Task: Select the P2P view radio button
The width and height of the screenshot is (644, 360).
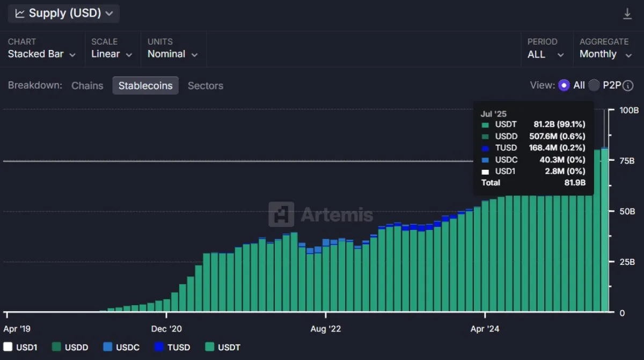Action: tap(594, 85)
